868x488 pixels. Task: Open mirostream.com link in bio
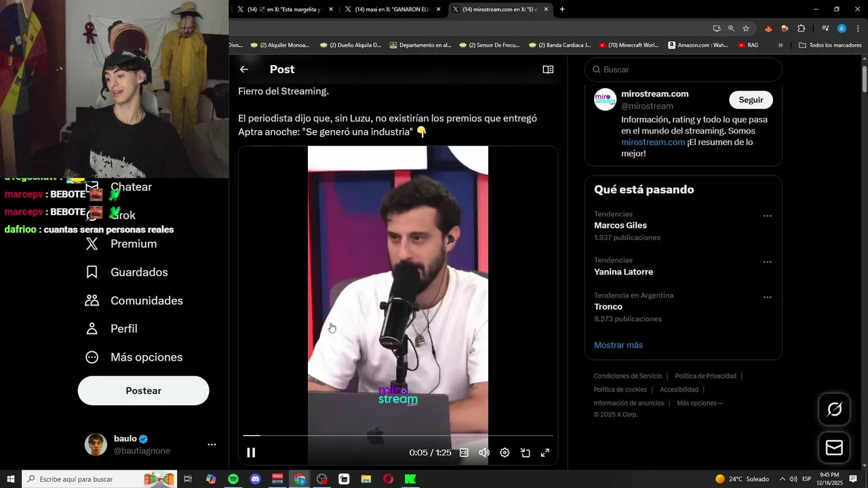coord(653,142)
